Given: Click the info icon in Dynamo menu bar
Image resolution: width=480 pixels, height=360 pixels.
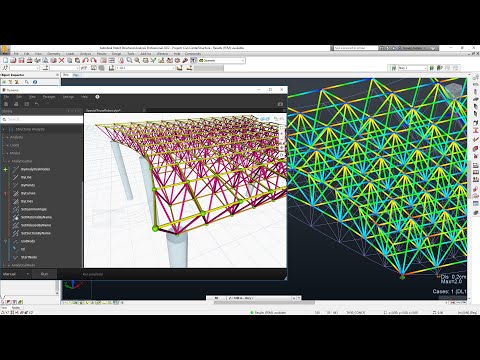Looking at the screenshot, I should click(97, 97).
